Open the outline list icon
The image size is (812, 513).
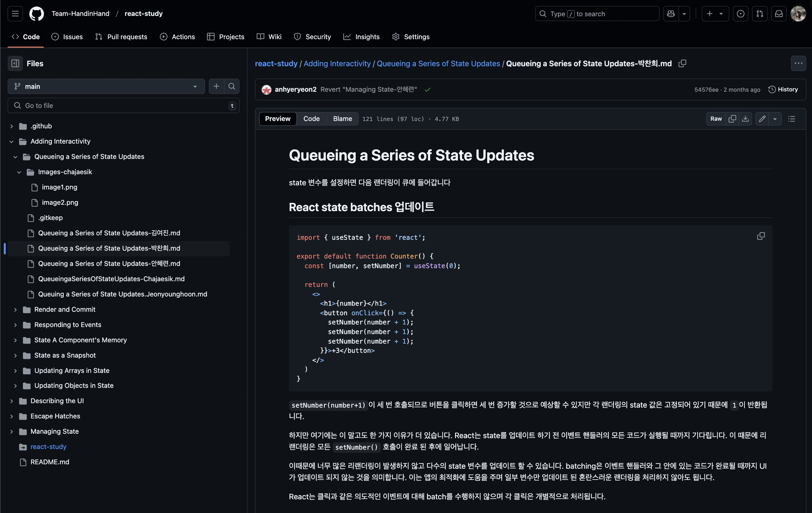(791, 119)
